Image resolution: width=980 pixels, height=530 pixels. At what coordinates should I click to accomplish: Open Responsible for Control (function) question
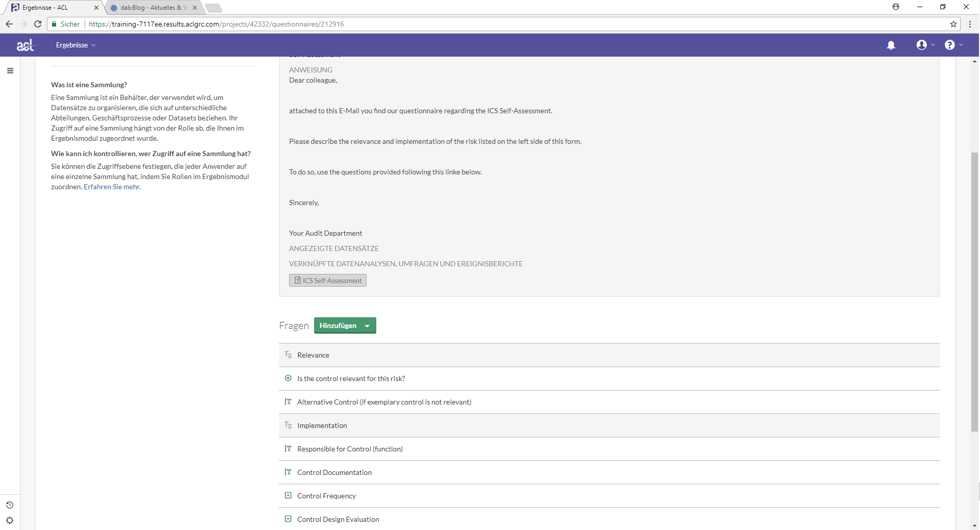(609, 449)
